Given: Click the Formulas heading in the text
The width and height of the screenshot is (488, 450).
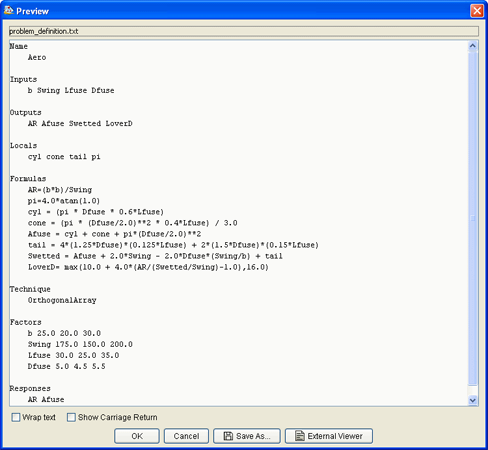Looking at the screenshot, I should [x=28, y=179].
